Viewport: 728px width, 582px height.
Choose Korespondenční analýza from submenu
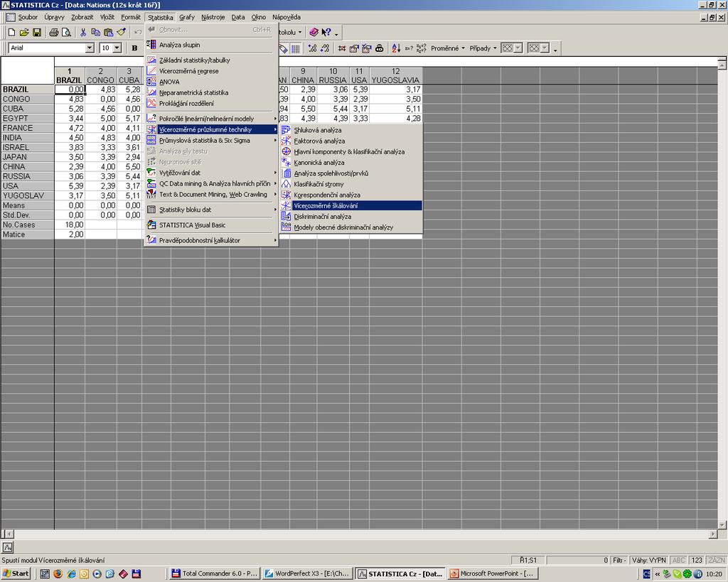351,195
